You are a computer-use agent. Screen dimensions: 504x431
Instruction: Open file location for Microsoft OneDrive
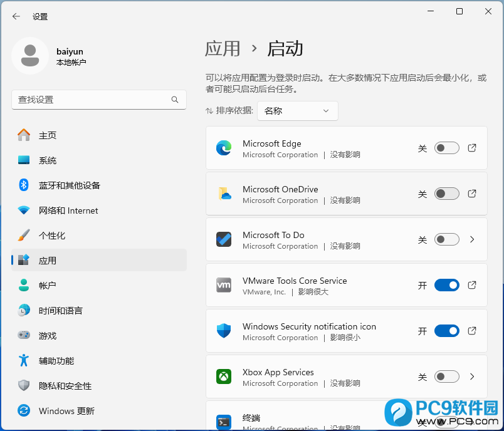coord(472,194)
